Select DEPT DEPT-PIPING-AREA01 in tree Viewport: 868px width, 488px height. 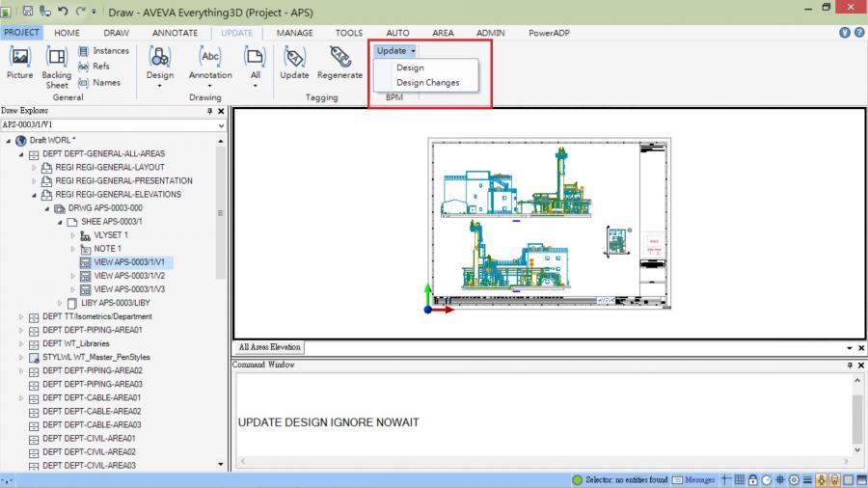tap(92, 330)
